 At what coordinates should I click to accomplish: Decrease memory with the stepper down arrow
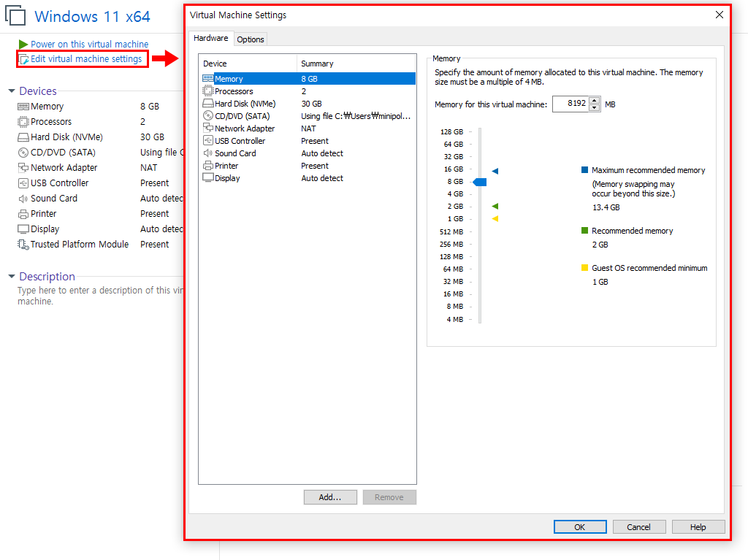594,107
